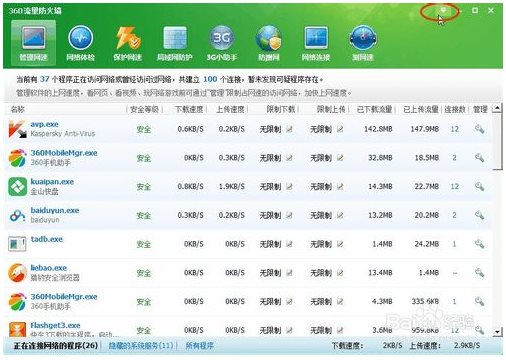
Task: Open the manage tool for tadb.exe
Action: 479,244
